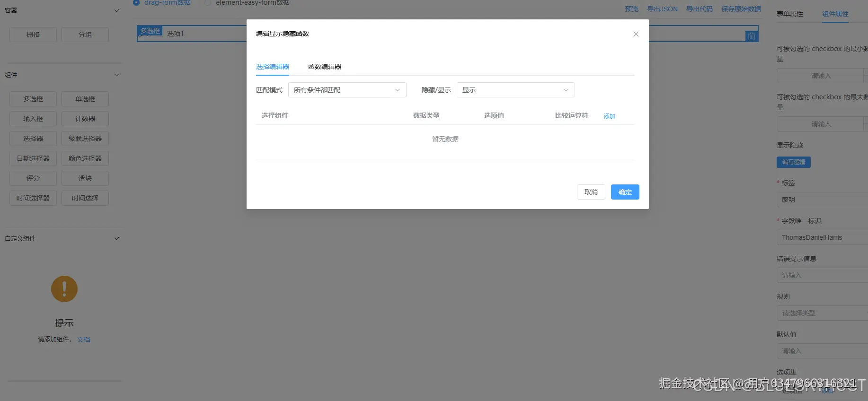
Task: Click the 比较运算符 column header
Action: tap(572, 115)
